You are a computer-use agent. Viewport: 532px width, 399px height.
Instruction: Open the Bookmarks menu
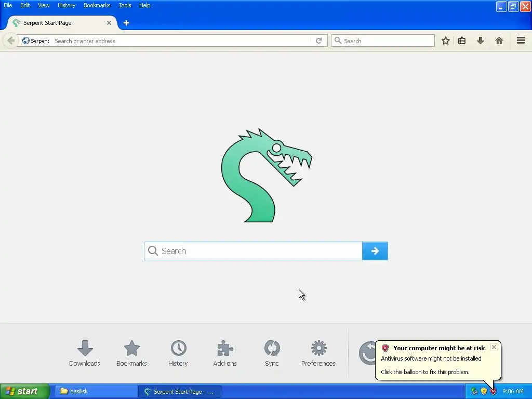(97, 5)
